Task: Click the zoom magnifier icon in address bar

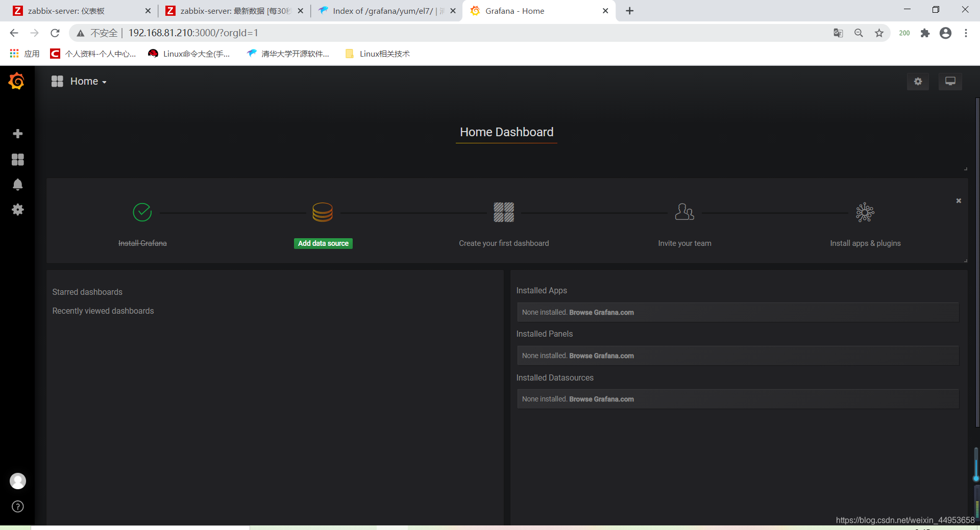Action: coord(859,33)
